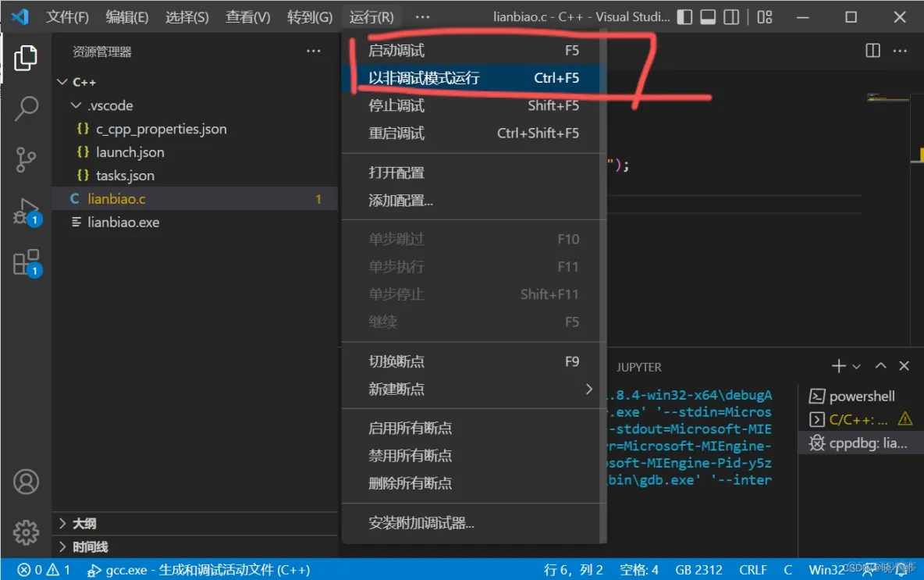Viewport: 924px width, 580px height.
Task: Open launch.json file
Action: pyautogui.click(x=194, y=152)
